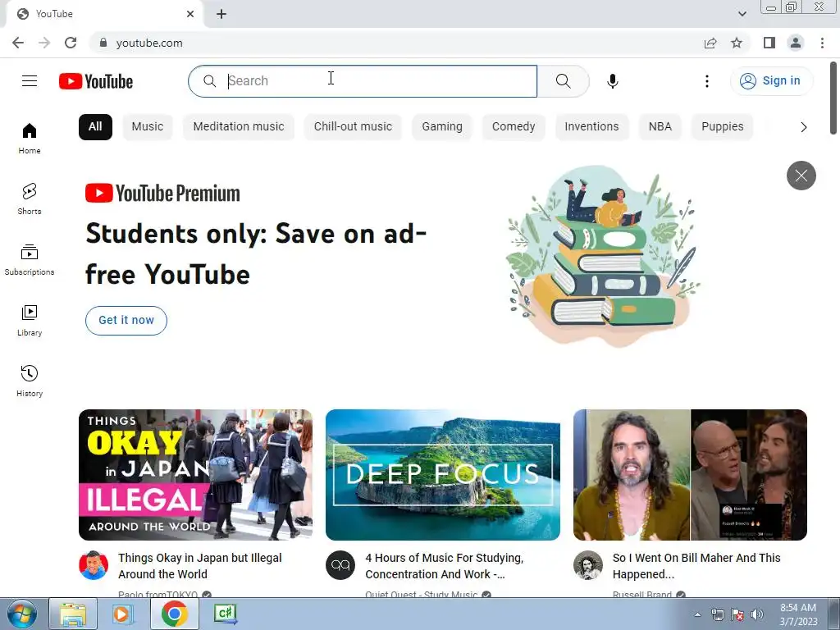Show more category chips with the arrow
Screen dimensions: 840x630
tap(803, 127)
